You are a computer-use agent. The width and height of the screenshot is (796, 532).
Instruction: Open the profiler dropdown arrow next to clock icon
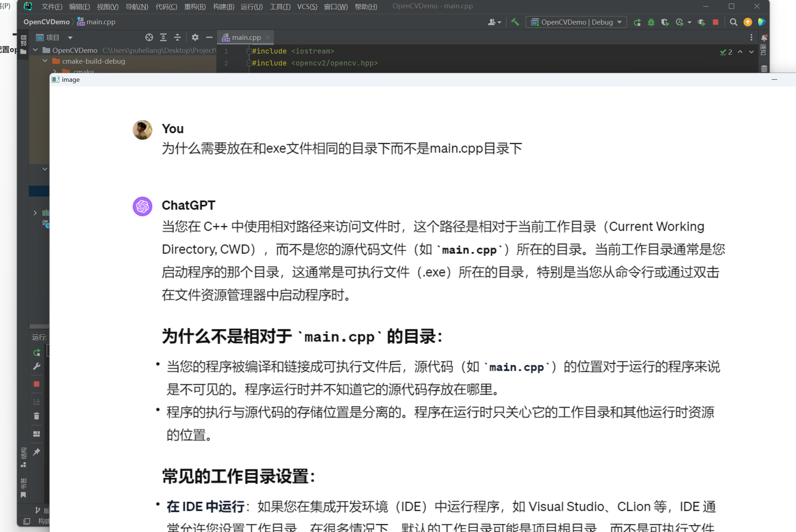[689, 22]
